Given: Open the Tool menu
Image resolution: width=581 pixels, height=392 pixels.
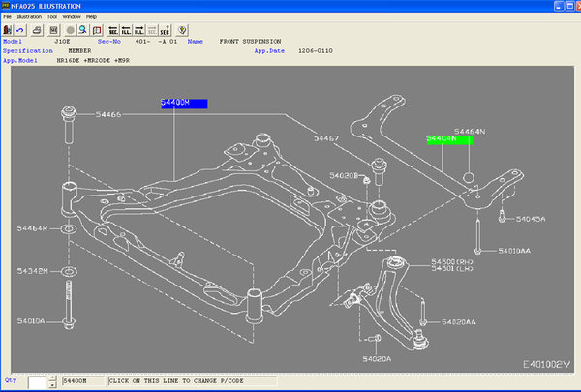Looking at the screenshot, I should tap(52, 17).
